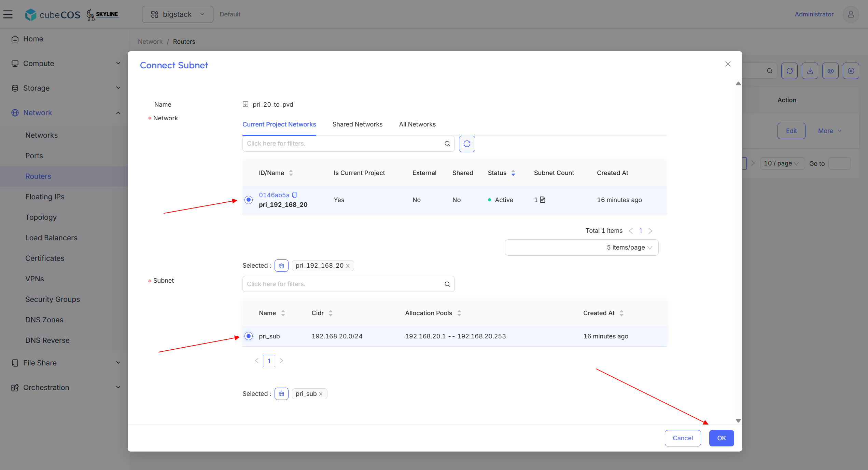Switch to Shared Networks tab
Screen dimensions: 868x470
tap(358, 124)
